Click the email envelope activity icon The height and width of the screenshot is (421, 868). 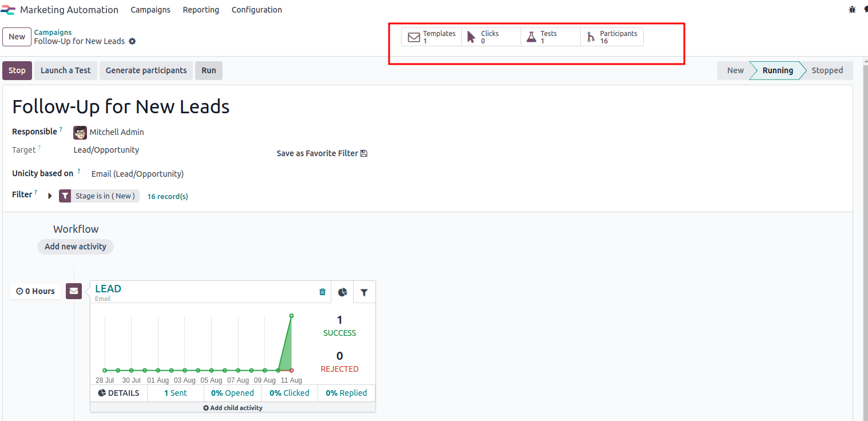tap(74, 291)
